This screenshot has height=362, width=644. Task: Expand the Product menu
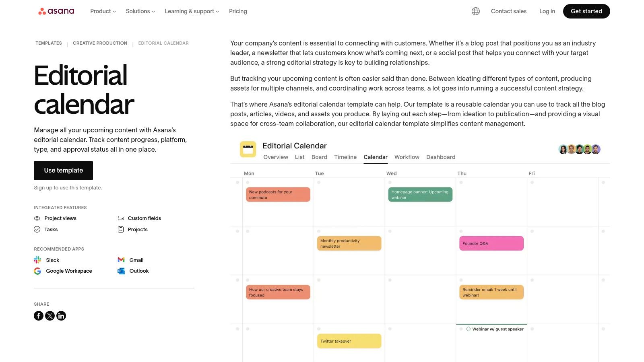(x=103, y=11)
